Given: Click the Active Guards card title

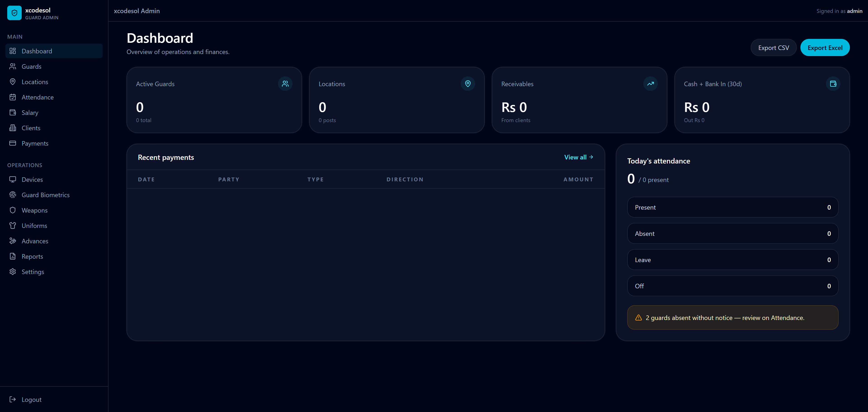Looking at the screenshot, I should pyautogui.click(x=155, y=84).
